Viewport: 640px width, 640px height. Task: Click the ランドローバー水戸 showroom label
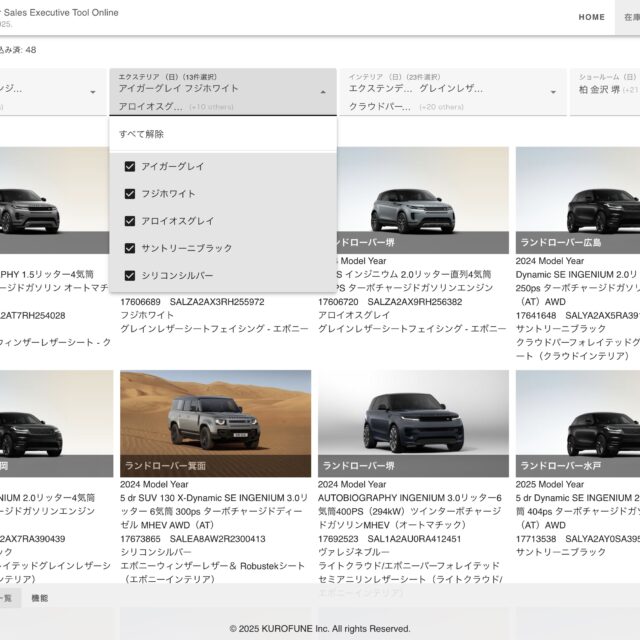click(x=560, y=466)
